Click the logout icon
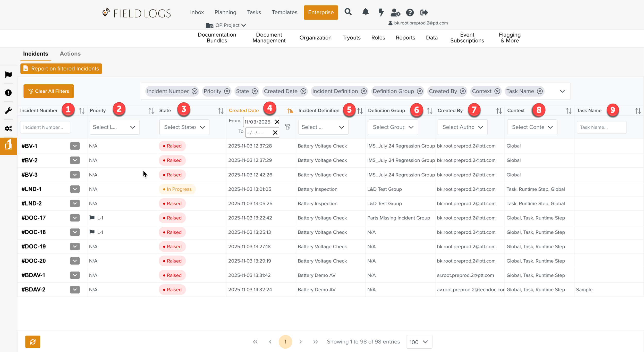Image resolution: width=644 pixels, height=352 pixels. coord(424,12)
